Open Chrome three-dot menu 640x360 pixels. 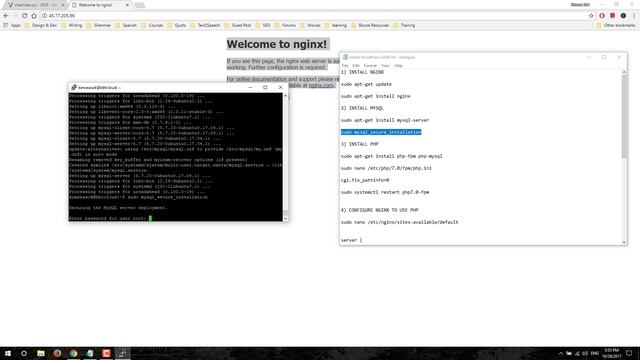pos(634,16)
